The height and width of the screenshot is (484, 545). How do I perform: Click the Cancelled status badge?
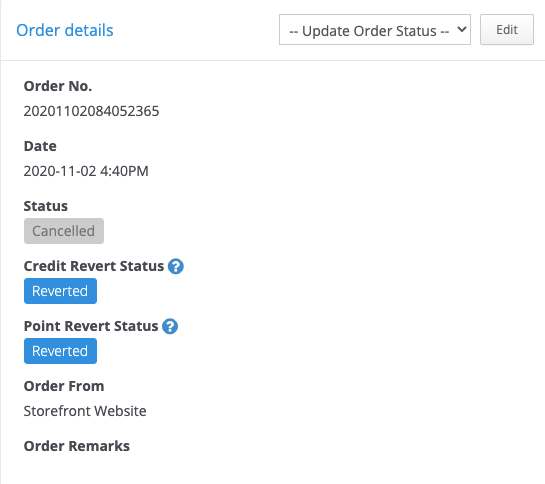(x=64, y=231)
